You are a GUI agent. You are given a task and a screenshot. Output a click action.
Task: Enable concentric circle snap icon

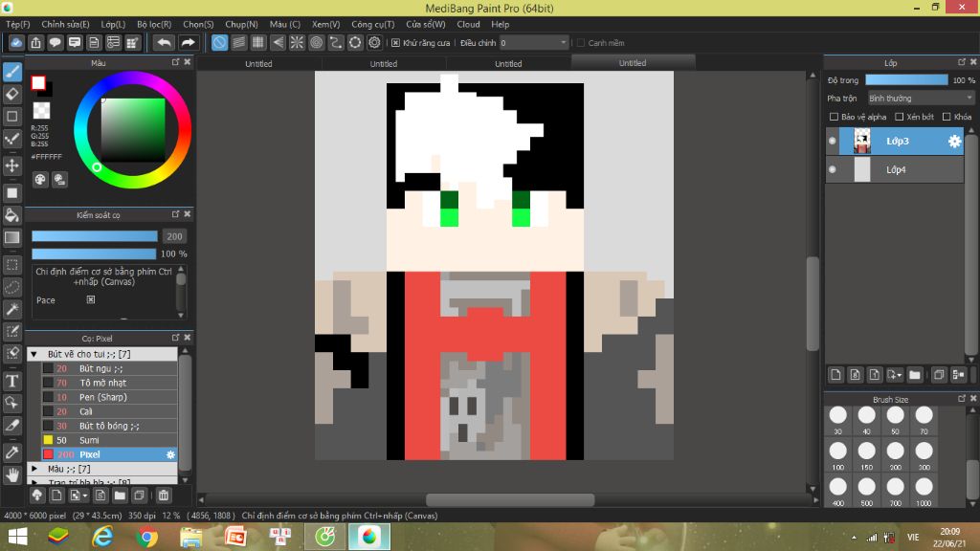coord(316,42)
